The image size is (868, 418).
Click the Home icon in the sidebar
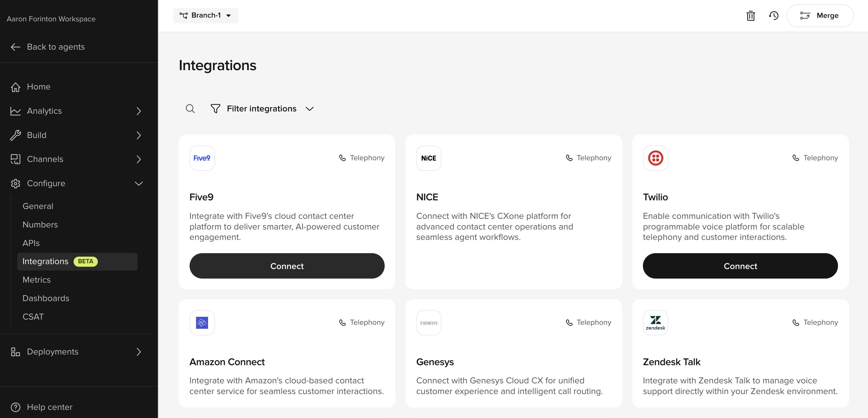click(16, 87)
